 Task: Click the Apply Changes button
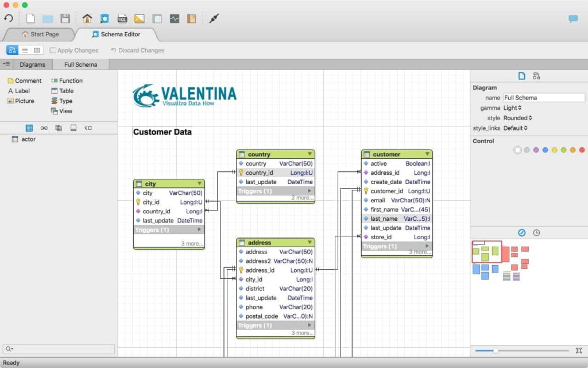[74, 50]
